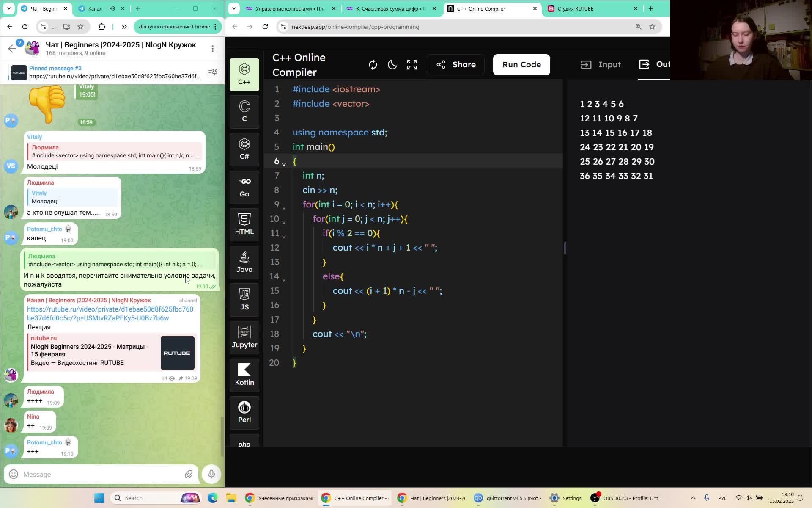Screen dimensions: 812x508
Task: Enter fullscreen editor mode
Action: pyautogui.click(x=411, y=65)
